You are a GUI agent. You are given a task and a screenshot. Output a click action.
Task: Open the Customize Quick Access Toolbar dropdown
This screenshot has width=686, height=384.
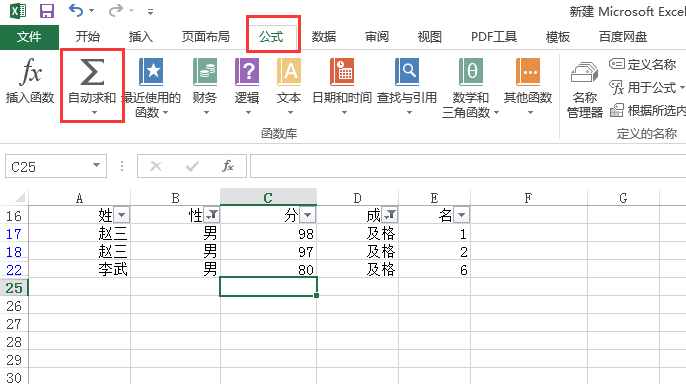tap(150, 12)
